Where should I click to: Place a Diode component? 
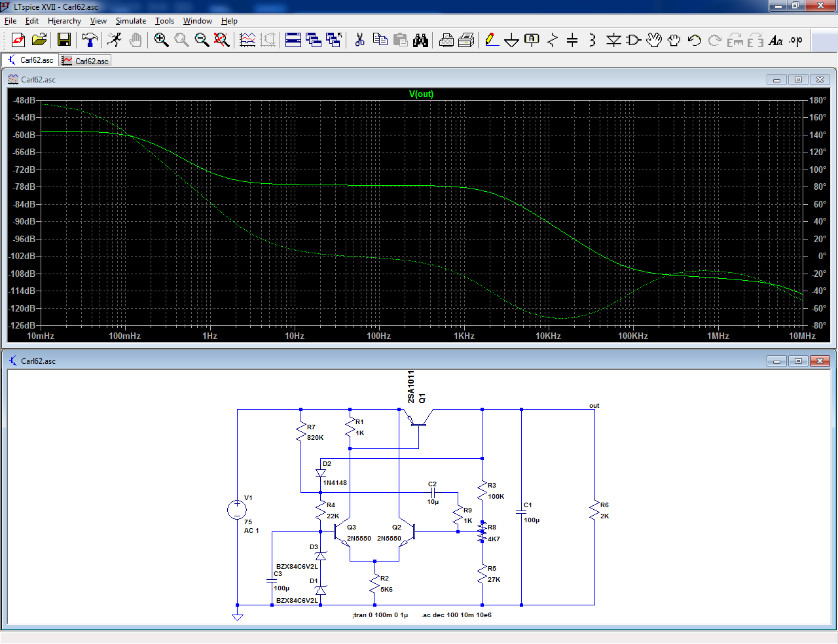pyautogui.click(x=613, y=41)
